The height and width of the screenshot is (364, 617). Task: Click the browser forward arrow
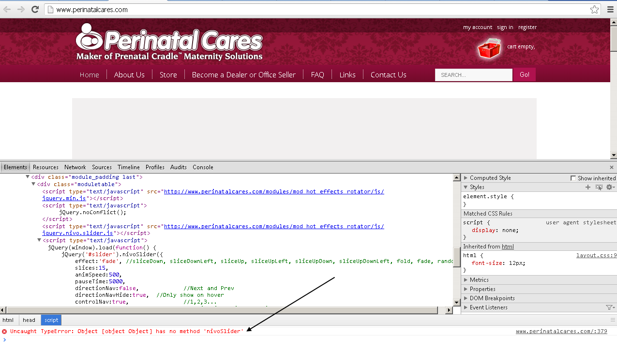[x=21, y=9]
